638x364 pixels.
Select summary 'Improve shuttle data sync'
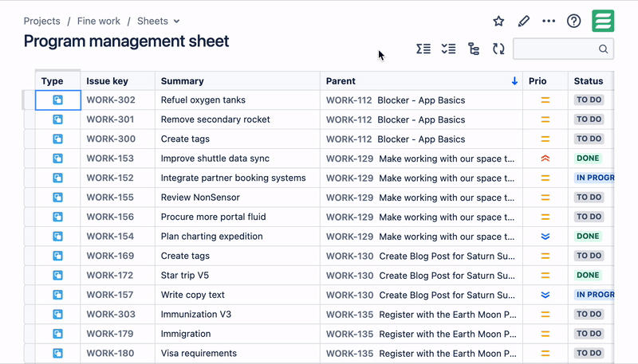[215, 159]
